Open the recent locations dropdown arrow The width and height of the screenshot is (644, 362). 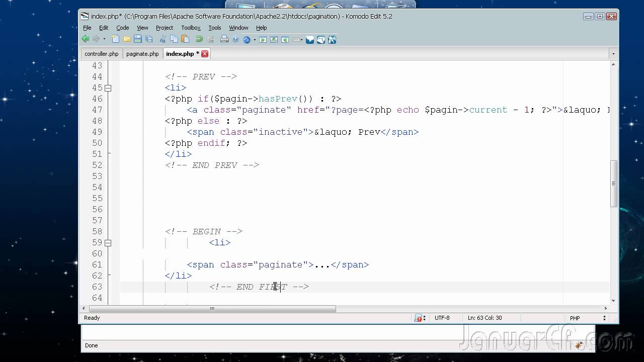(x=104, y=39)
